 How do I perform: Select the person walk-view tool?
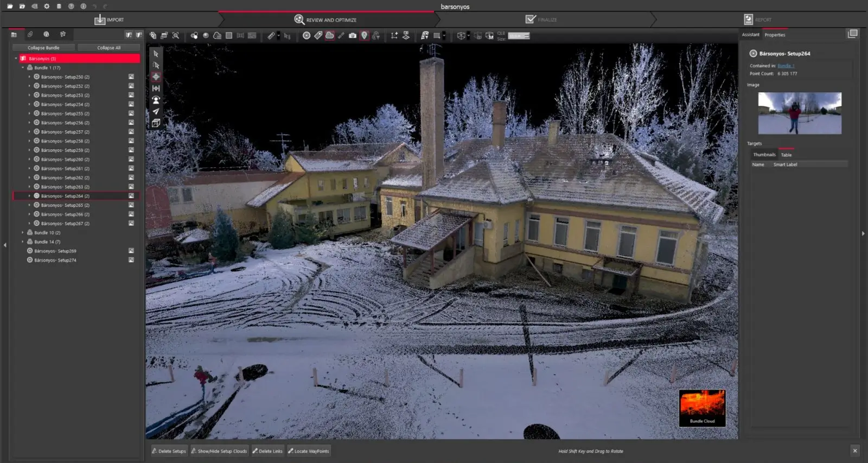tap(156, 100)
